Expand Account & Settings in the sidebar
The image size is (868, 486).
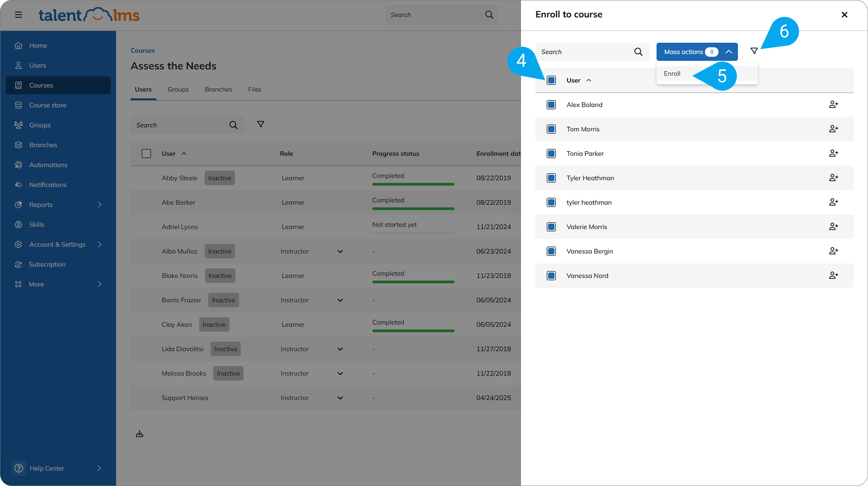click(x=100, y=245)
